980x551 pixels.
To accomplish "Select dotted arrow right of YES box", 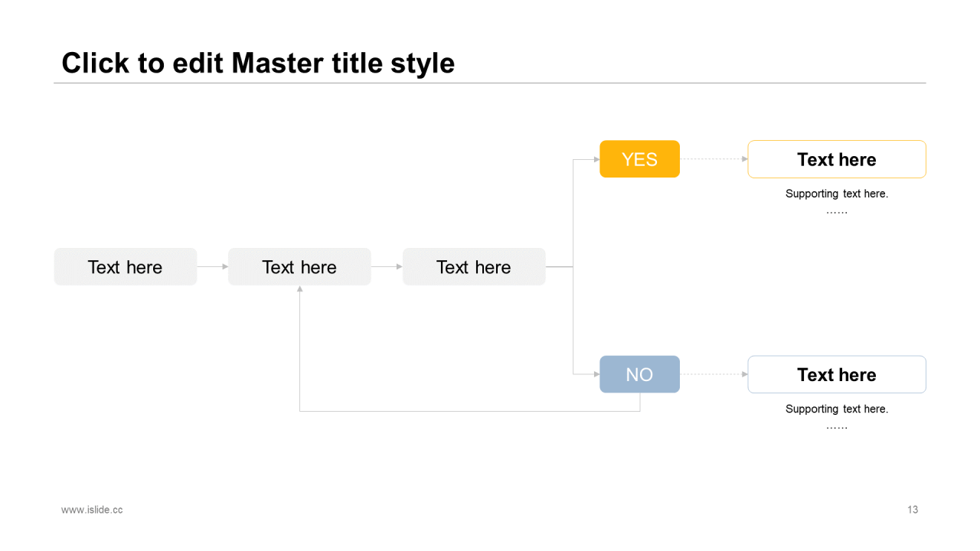I will point(713,159).
